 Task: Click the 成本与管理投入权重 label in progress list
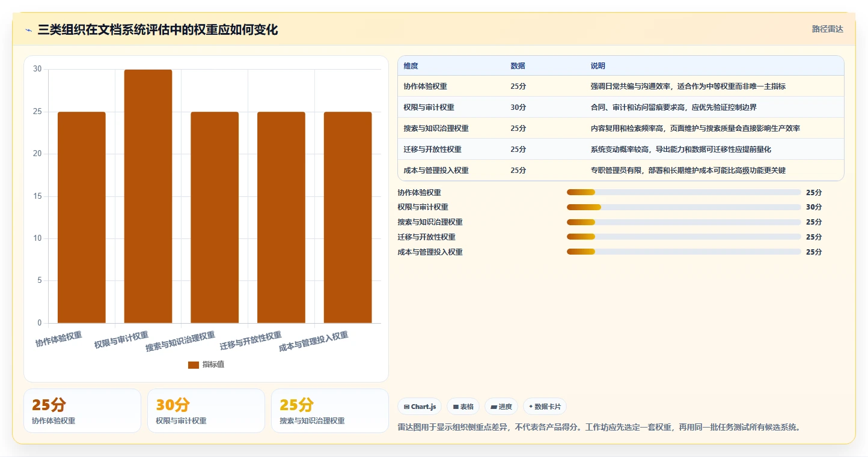[x=430, y=252]
